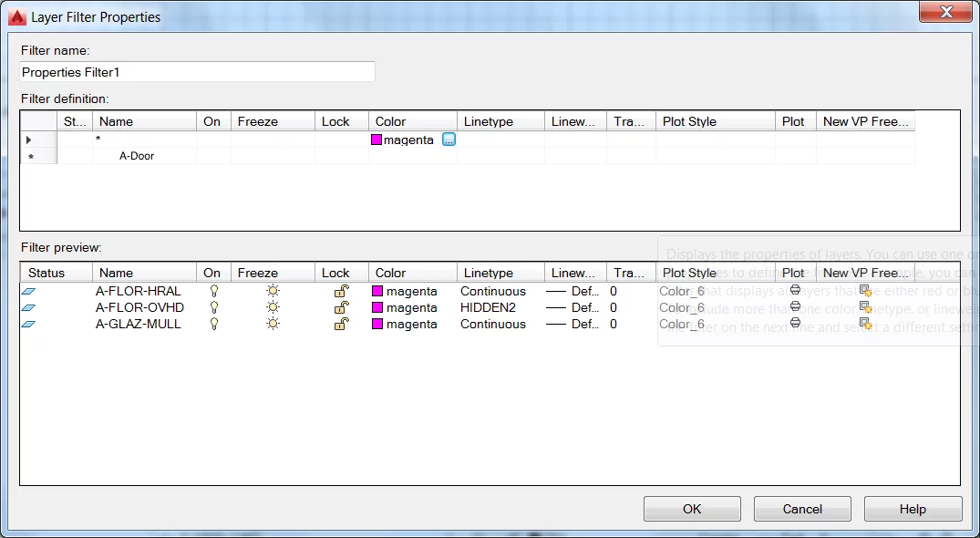The image size is (980, 538).
Task: Select New VP Freeze icon for A-GLAZ-MULL
Action: click(x=866, y=325)
